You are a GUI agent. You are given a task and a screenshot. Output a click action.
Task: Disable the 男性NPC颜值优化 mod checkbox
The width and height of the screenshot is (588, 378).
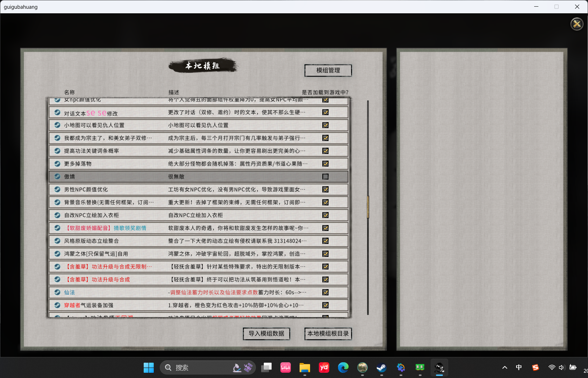(325, 189)
